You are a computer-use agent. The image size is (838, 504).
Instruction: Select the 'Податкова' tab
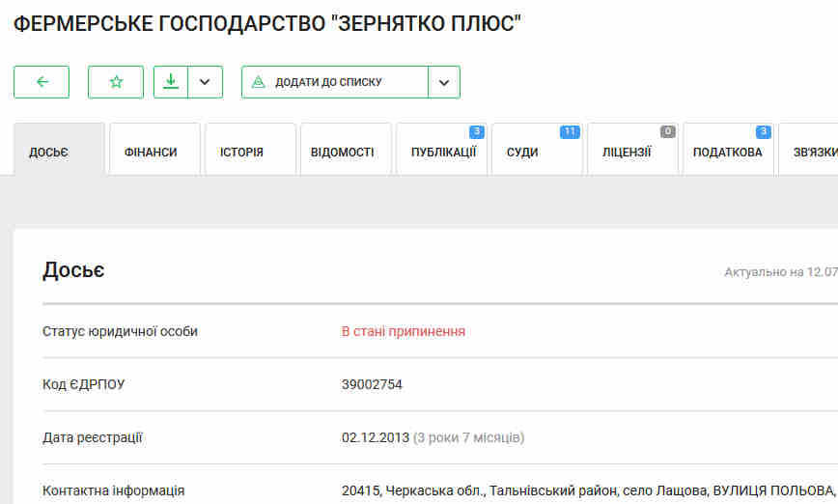727,152
